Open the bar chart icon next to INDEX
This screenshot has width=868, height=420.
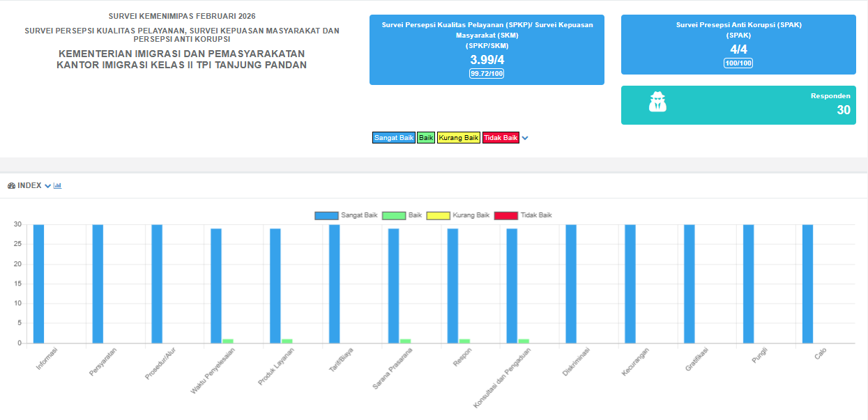tap(57, 185)
